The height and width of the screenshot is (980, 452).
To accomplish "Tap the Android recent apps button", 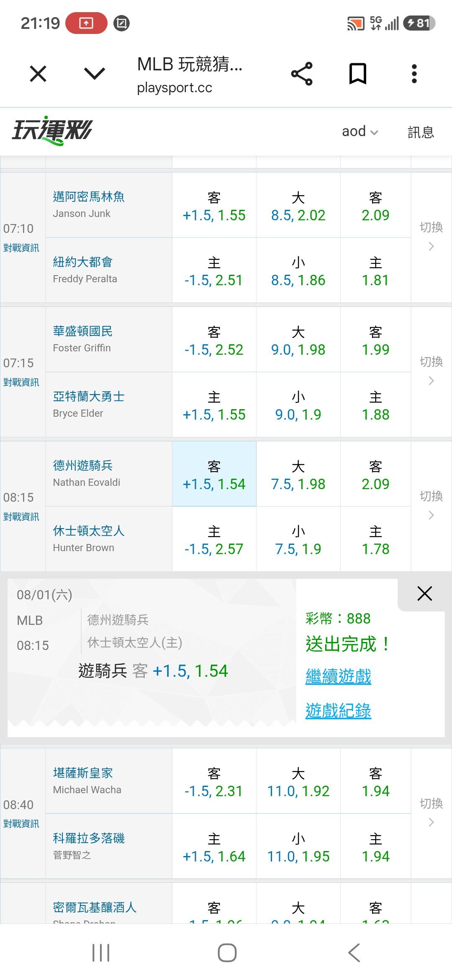I will click(x=101, y=953).
